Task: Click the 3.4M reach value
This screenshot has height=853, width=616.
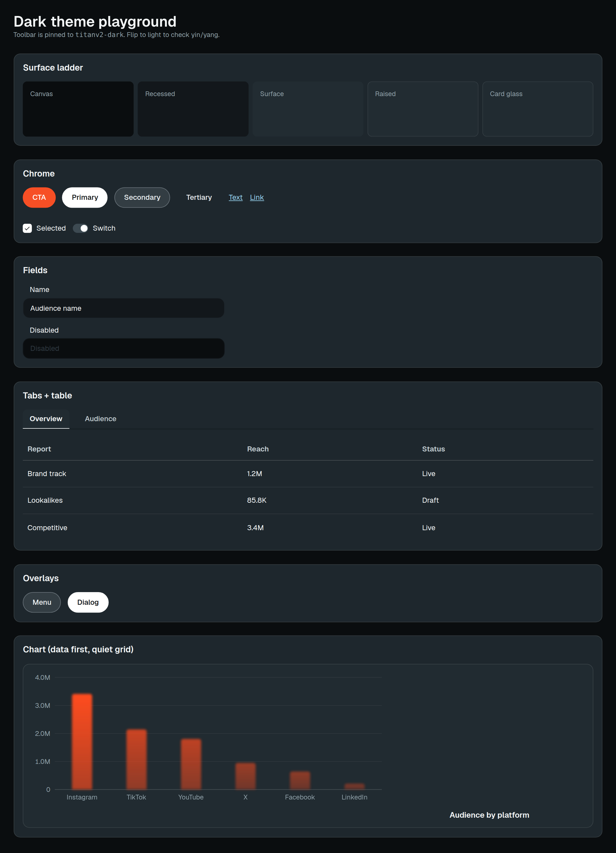Action: tap(255, 528)
